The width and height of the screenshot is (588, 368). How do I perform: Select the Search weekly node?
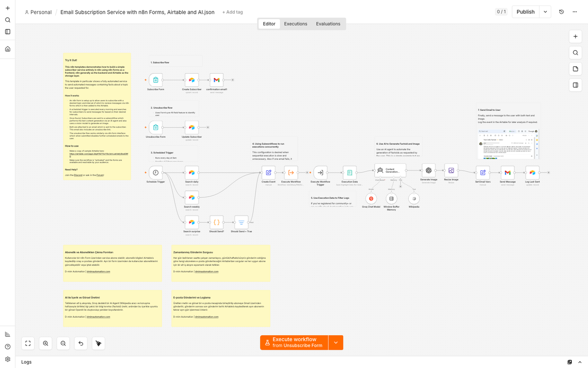click(192, 197)
